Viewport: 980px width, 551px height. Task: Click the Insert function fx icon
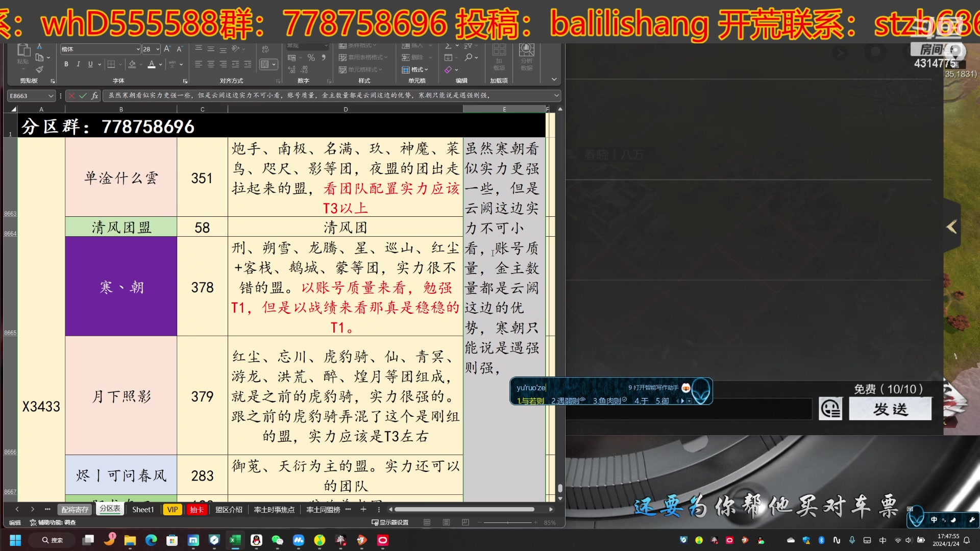[94, 95]
